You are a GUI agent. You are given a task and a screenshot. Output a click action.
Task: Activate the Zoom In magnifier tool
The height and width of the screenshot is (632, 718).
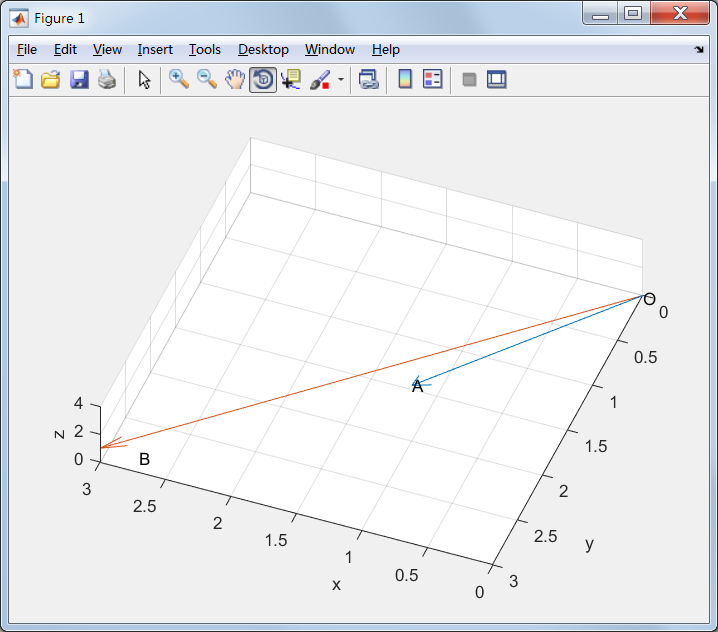coord(179,80)
